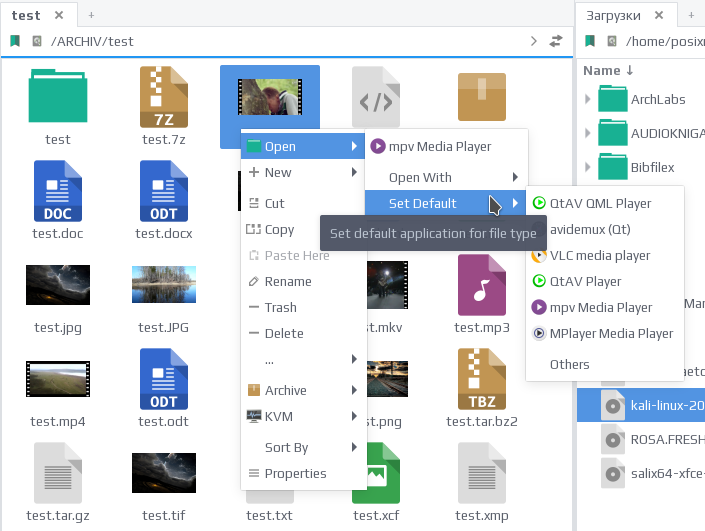Select the test.mp4 video thumbnail
The height and width of the screenshot is (531, 705).
click(58, 379)
